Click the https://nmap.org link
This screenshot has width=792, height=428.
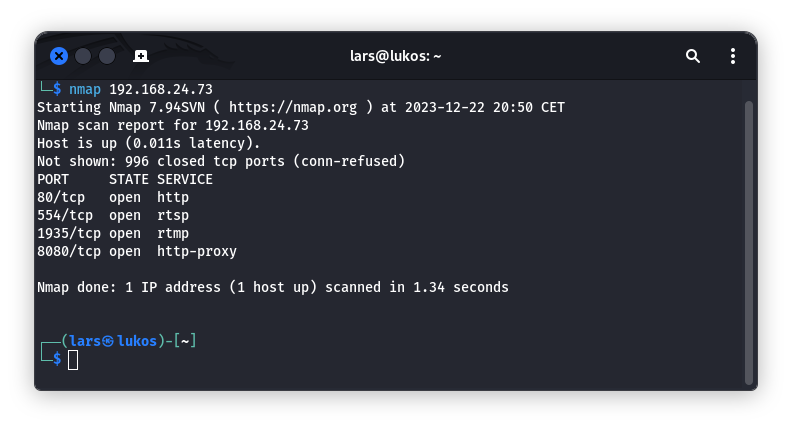point(293,107)
